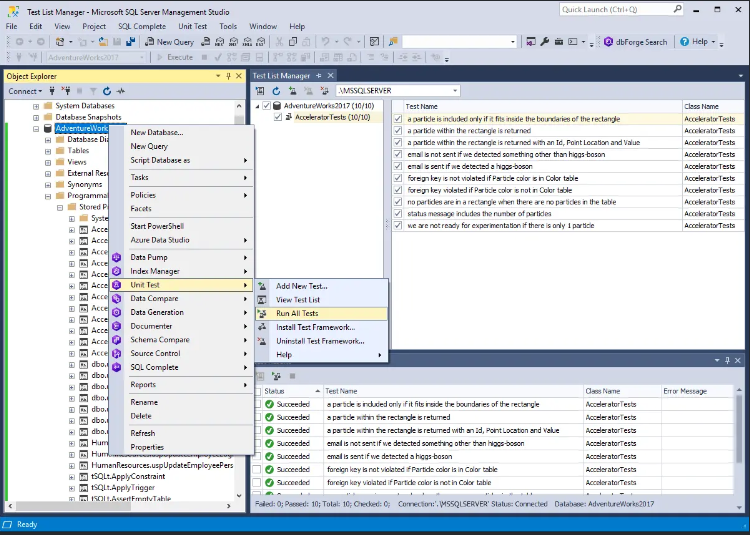Choose Install Test Framework... option
750x535 pixels.
pos(321,328)
